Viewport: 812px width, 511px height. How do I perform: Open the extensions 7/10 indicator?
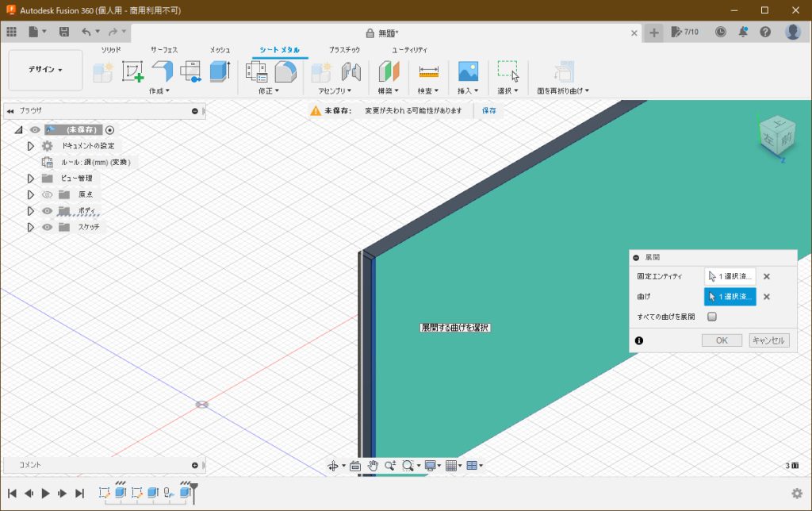684,32
